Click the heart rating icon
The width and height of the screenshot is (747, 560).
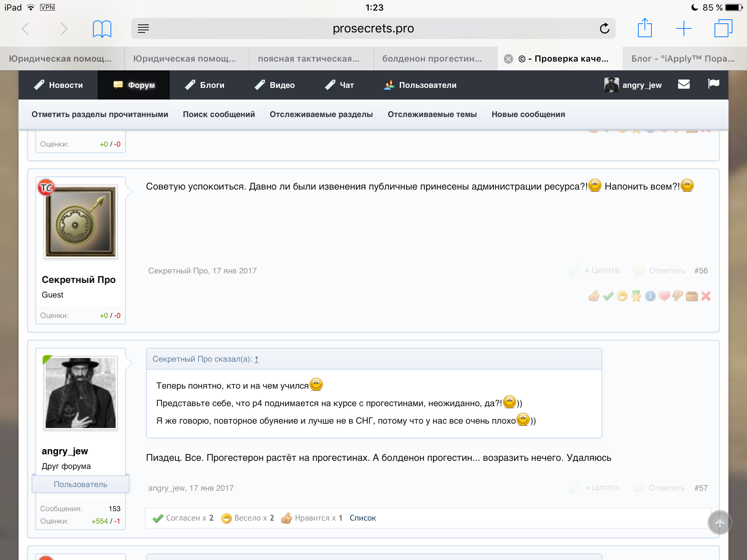[664, 296]
